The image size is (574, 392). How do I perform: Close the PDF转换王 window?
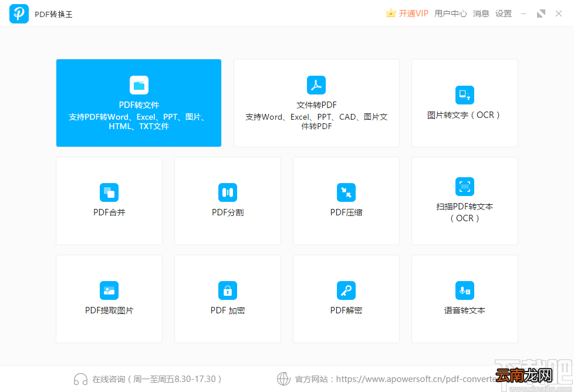click(559, 14)
